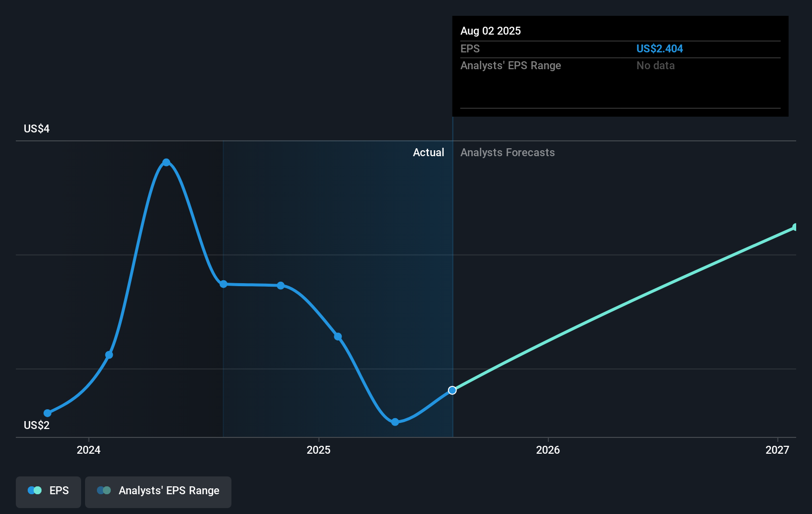
Task: Select the highlighted white data point marker
Action: [452, 390]
